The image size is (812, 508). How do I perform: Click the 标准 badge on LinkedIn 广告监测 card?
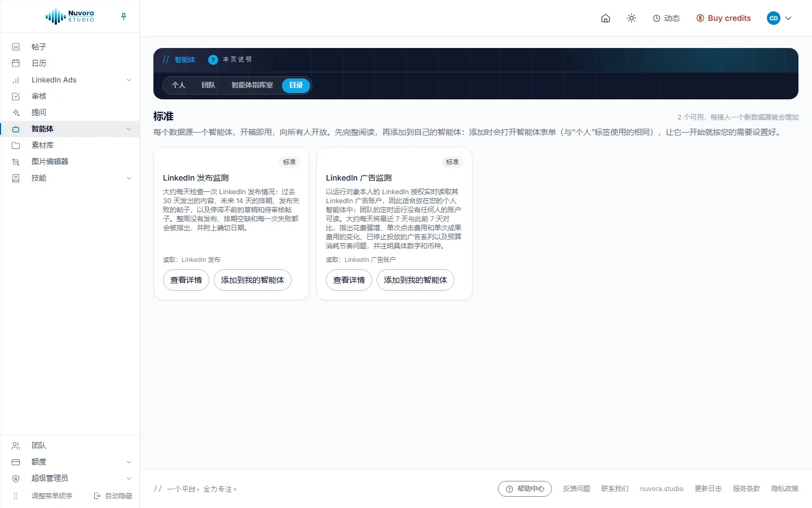click(452, 162)
